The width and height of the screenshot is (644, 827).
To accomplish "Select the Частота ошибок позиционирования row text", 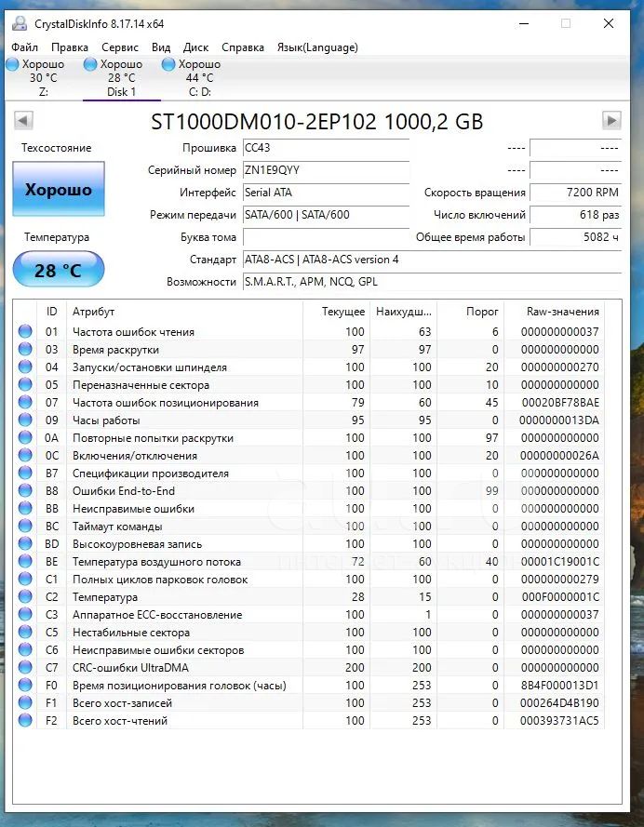I will [x=166, y=403].
